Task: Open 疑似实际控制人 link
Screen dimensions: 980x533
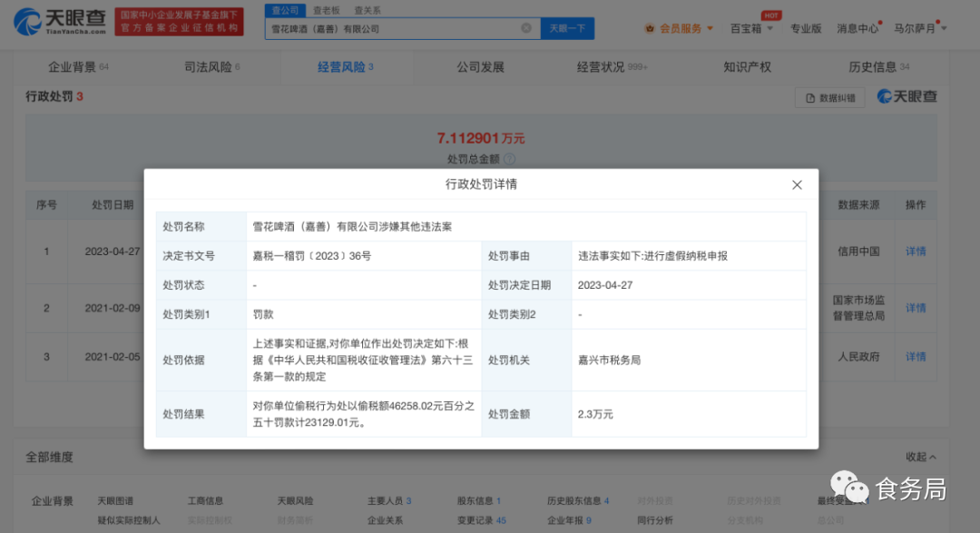Action: [129, 520]
